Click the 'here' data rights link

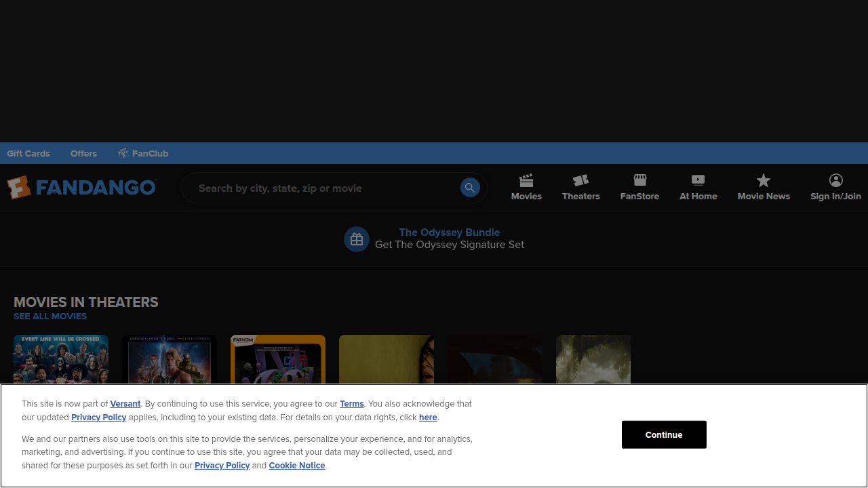coord(428,418)
